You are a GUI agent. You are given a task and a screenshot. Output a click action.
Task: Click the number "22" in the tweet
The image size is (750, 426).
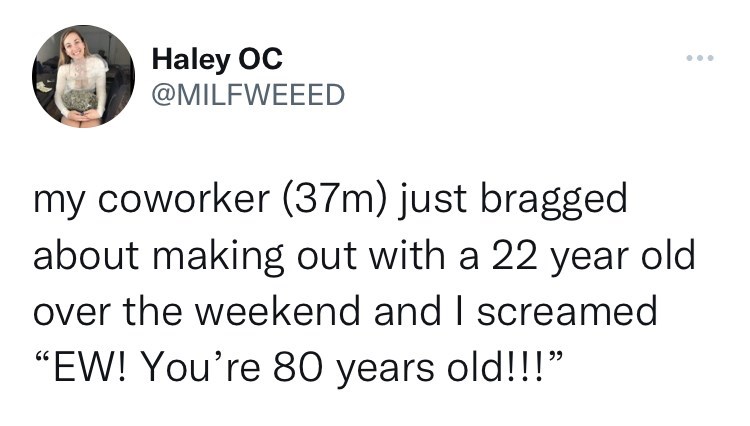(x=506, y=257)
